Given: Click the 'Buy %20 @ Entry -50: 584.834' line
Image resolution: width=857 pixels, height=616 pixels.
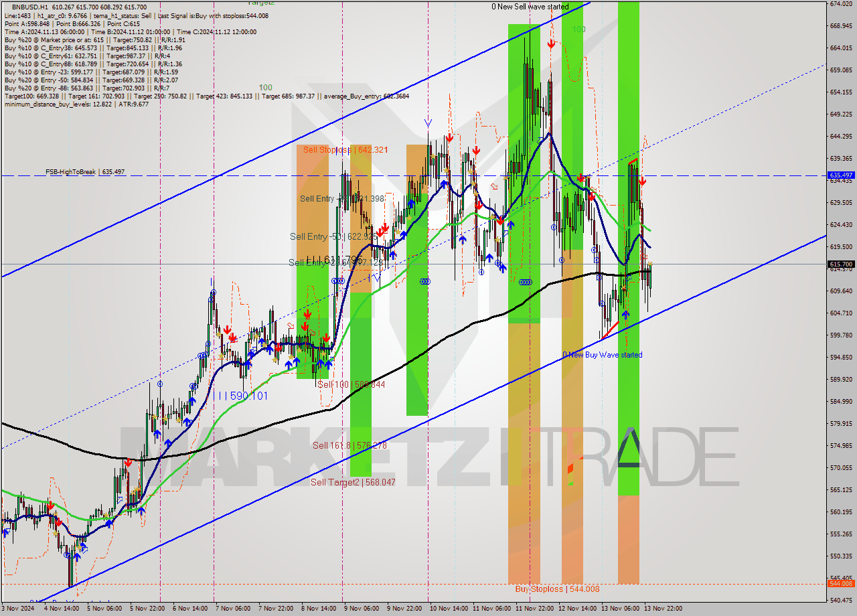Looking at the screenshot, I should (91, 80).
